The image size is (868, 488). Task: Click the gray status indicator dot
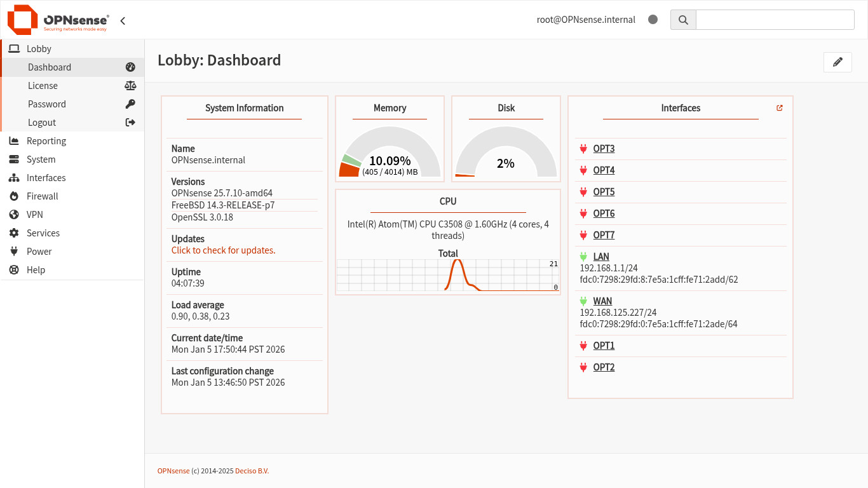(653, 20)
